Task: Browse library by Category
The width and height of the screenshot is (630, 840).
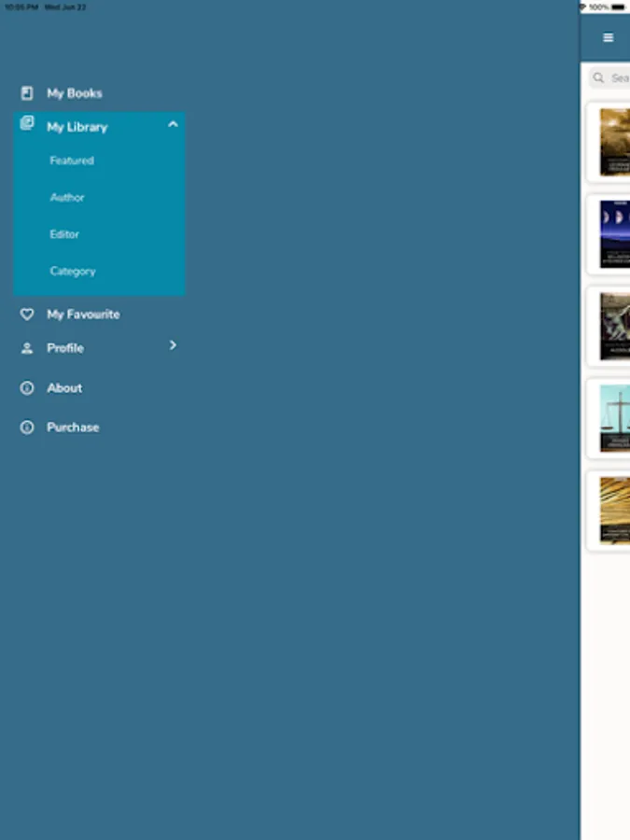Action: pyautogui.click(x=73, y=272)
